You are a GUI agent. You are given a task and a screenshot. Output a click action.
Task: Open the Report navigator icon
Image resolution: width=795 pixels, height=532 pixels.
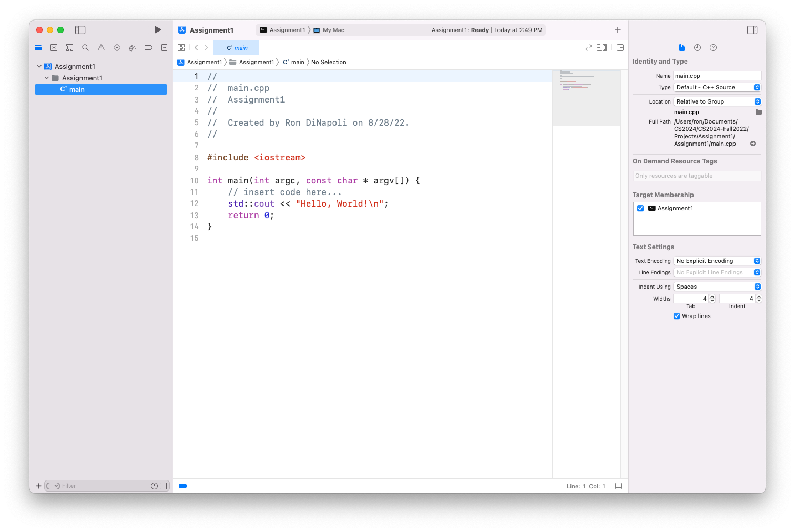(x=164, y=48)
